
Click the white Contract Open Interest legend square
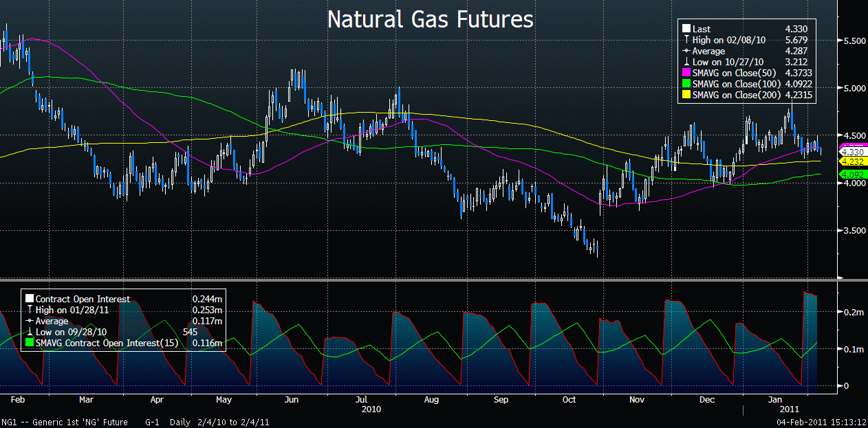pos(29,300)
